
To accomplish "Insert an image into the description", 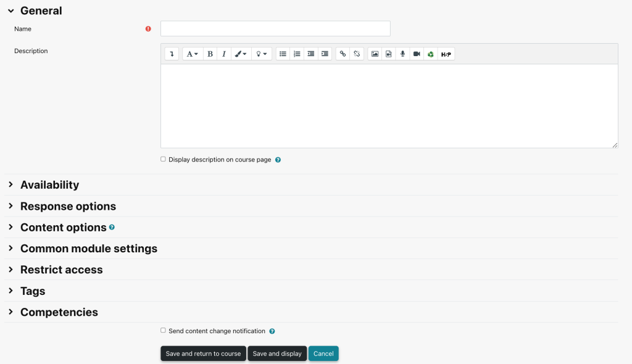I will pos(375,54).
